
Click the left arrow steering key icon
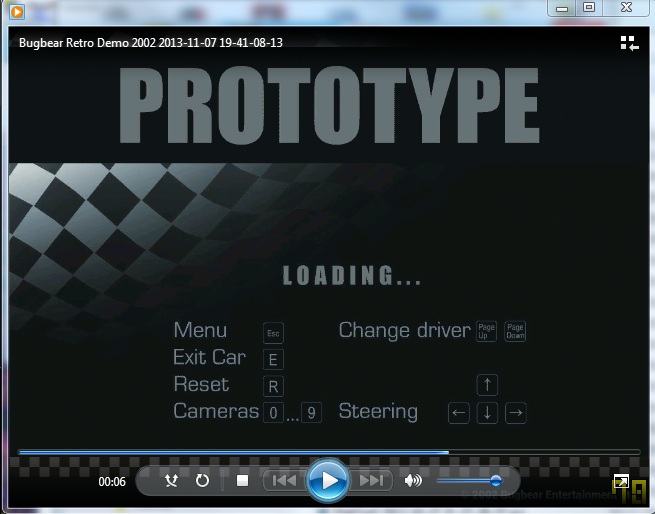pos(459,413)
